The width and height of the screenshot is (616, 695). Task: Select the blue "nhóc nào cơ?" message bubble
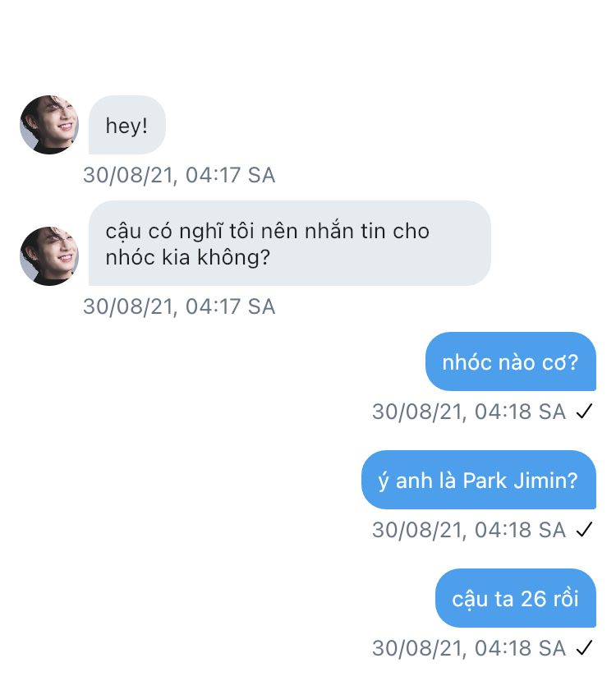tap(510, 361)
